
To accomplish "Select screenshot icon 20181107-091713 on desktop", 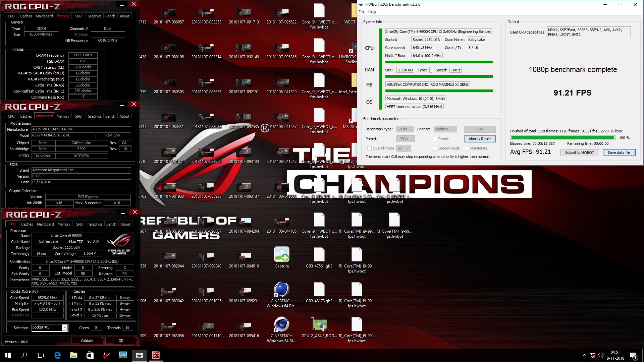I will [244, 16].
